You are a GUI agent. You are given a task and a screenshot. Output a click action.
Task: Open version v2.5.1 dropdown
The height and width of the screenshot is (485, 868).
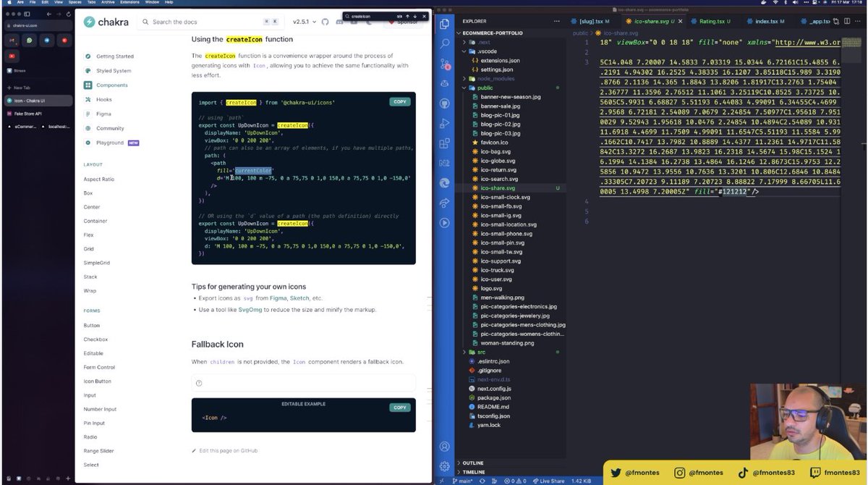click(304, 22)
